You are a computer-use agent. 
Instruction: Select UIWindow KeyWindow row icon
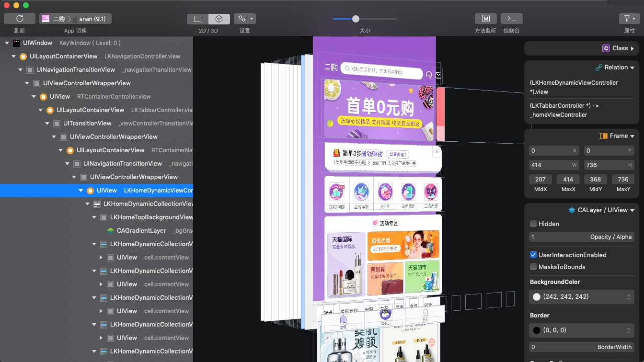(16, 43)
